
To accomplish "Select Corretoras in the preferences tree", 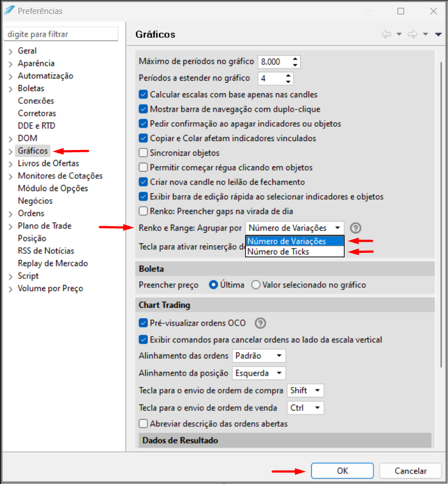I will click(37, 113).
